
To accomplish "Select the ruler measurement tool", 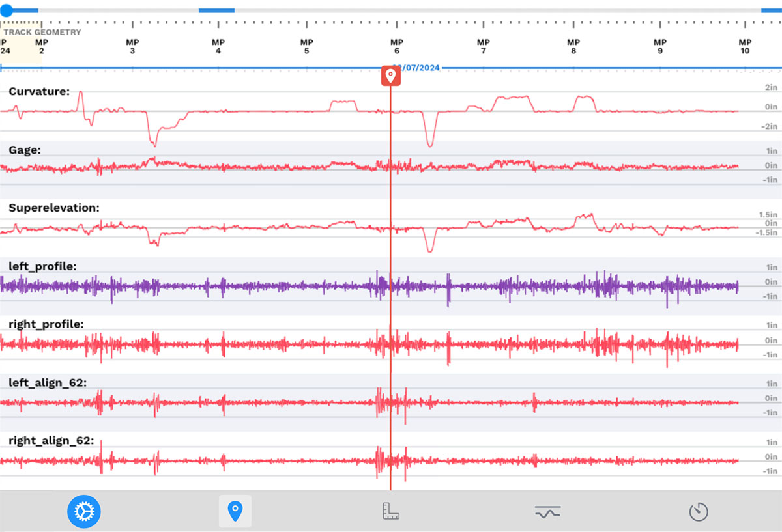I will tap(390, 511).
